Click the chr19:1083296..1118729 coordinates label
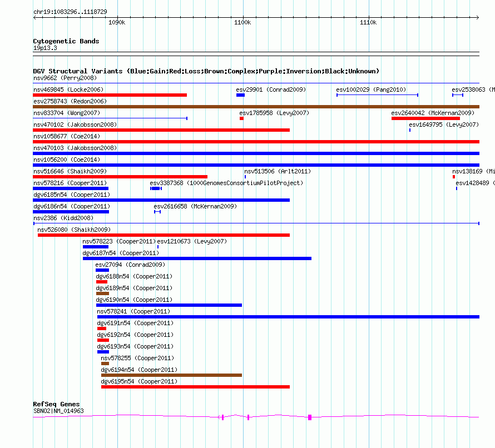The width and height of the screenshot is (495, 448). coord(70,12)
